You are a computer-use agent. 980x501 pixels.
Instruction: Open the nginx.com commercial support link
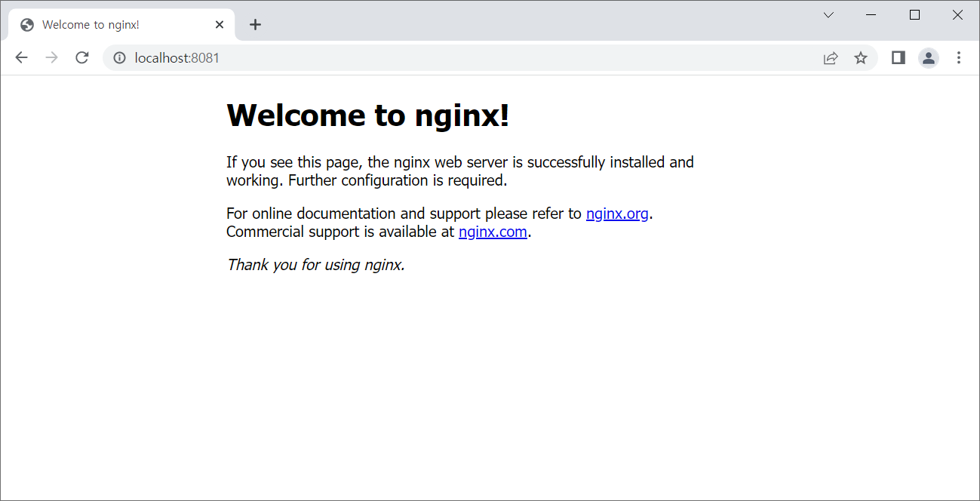[x=493, y=232]
